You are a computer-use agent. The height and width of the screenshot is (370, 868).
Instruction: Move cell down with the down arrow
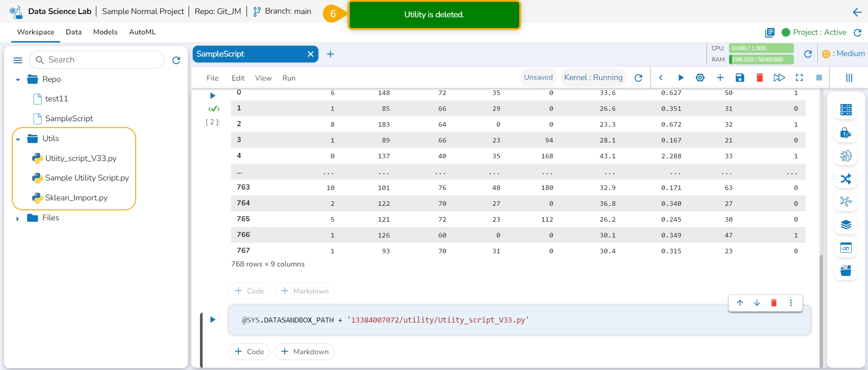point(757,303)
